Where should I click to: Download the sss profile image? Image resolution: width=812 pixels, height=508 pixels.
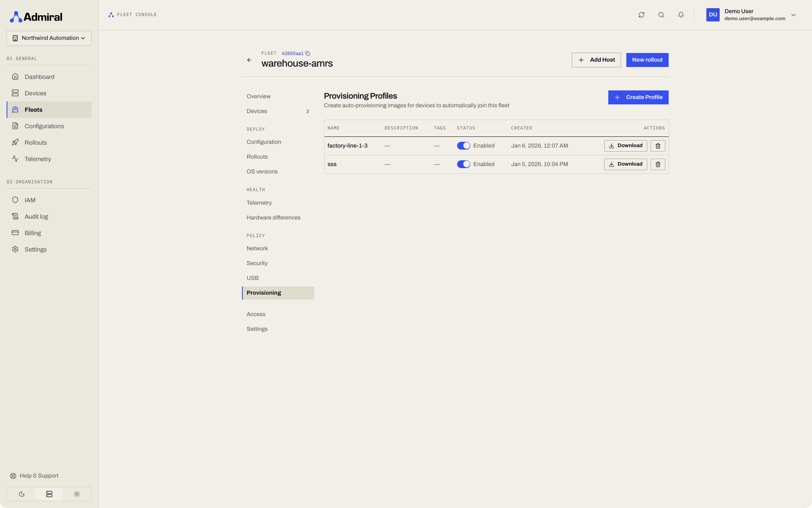pos(625,164)
